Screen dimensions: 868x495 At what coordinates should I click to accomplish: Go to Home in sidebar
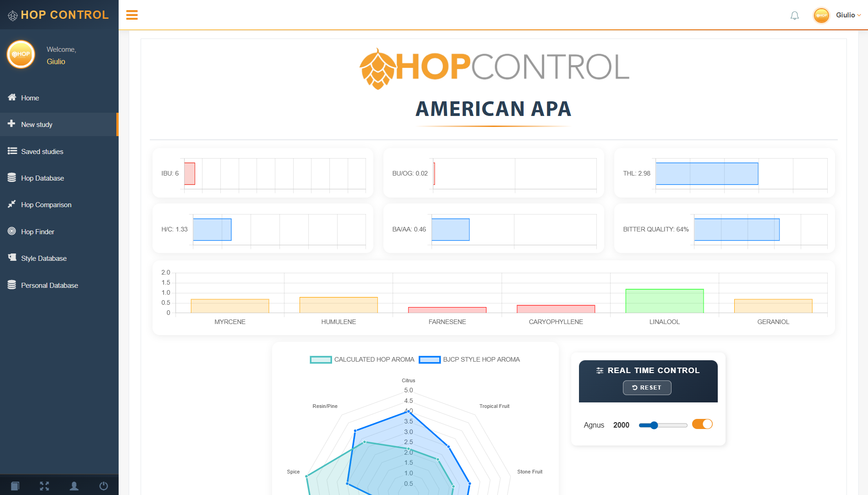pos(59,98)
